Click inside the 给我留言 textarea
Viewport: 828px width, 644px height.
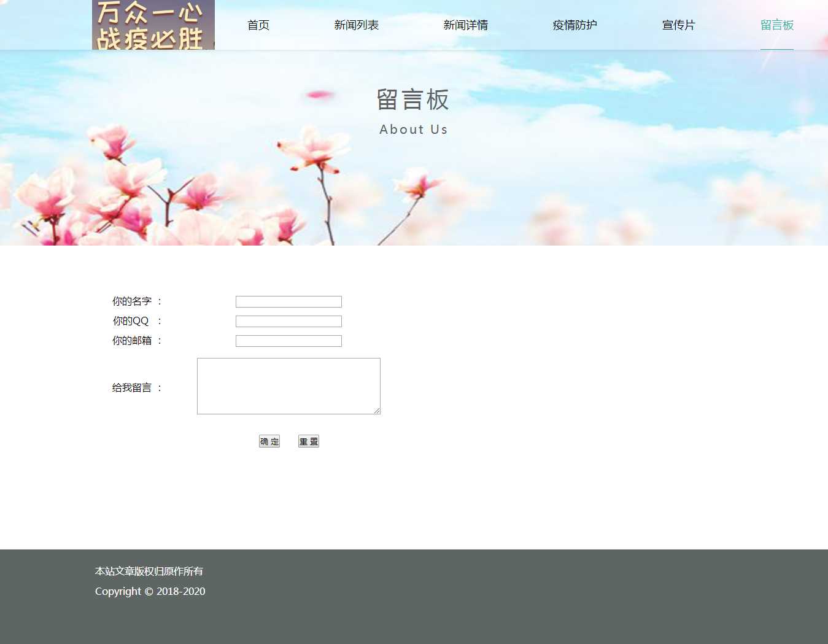(288, 386)
